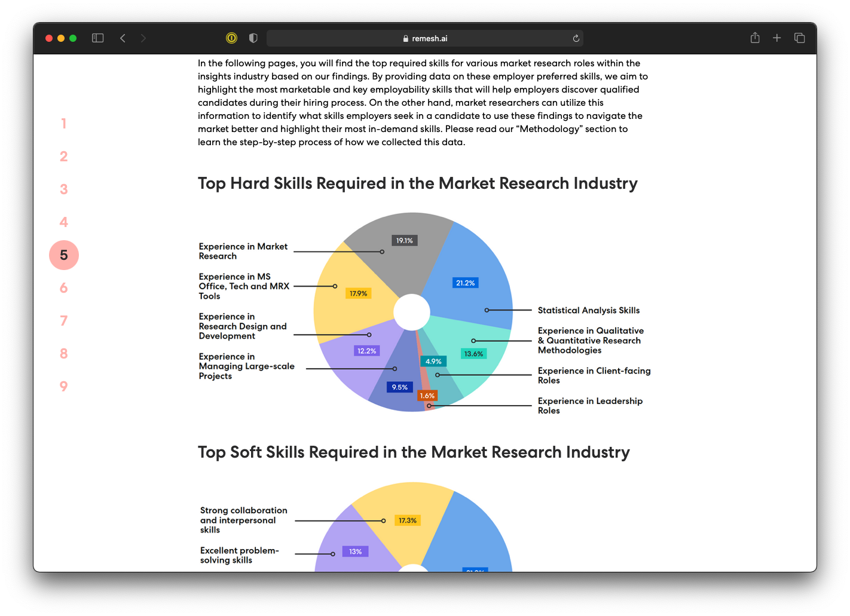This screenshot has width=850, height=616.
Task: Jump to page section 7
Action: pyautogui.click(x=63, y=321)
